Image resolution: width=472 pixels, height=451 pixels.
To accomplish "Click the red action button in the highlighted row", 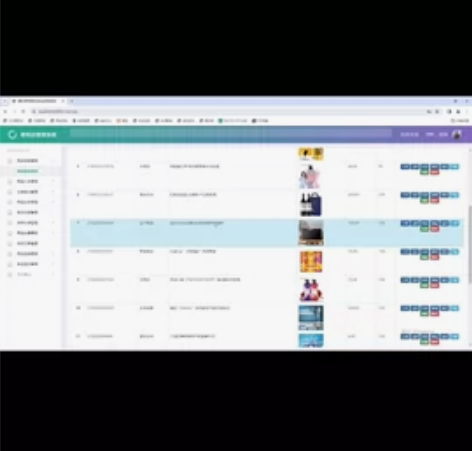I will [x=434, y=229].
